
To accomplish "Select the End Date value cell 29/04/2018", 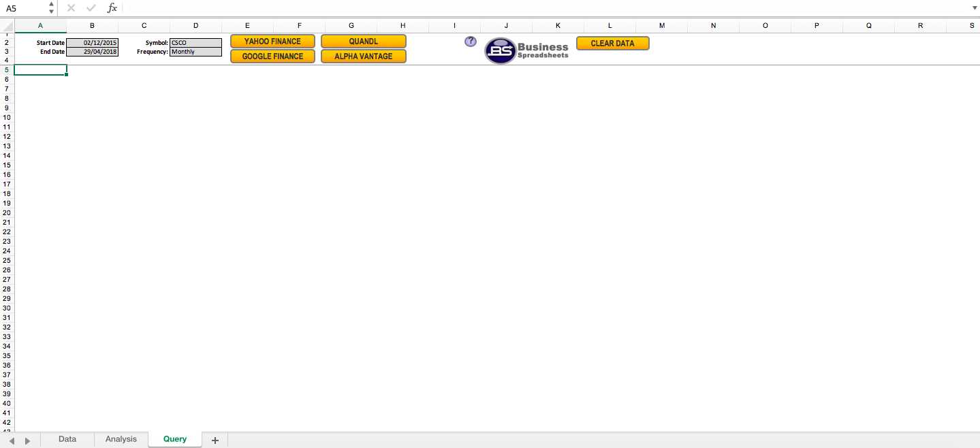I will click(92, 52).
